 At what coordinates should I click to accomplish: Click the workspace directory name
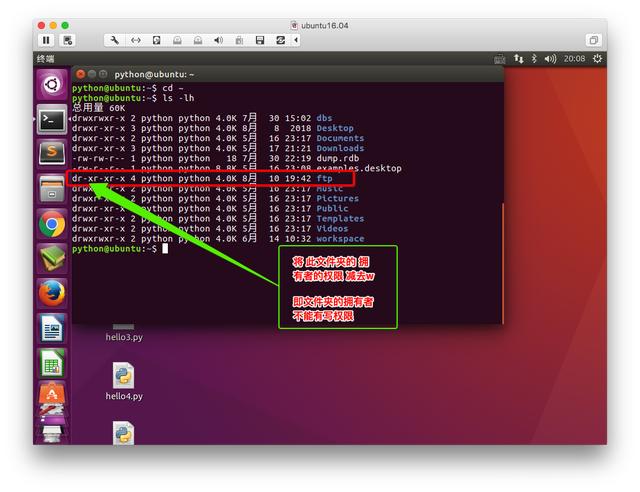pos(340,239)
